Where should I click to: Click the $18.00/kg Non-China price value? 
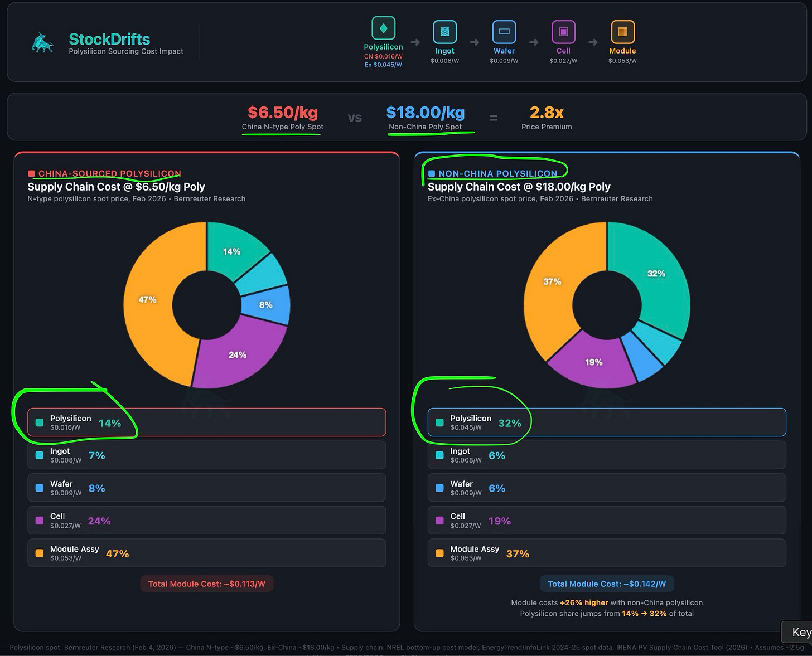click(426, 113)
